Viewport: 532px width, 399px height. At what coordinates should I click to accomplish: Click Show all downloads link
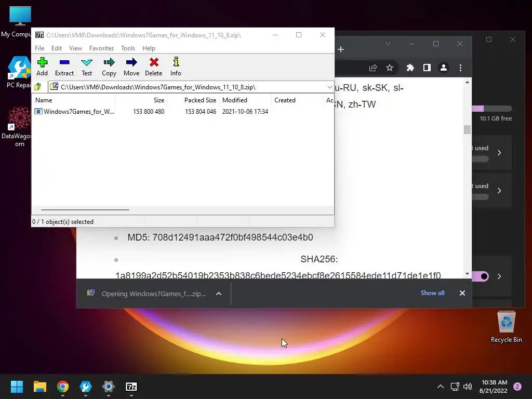click(432, 293)
